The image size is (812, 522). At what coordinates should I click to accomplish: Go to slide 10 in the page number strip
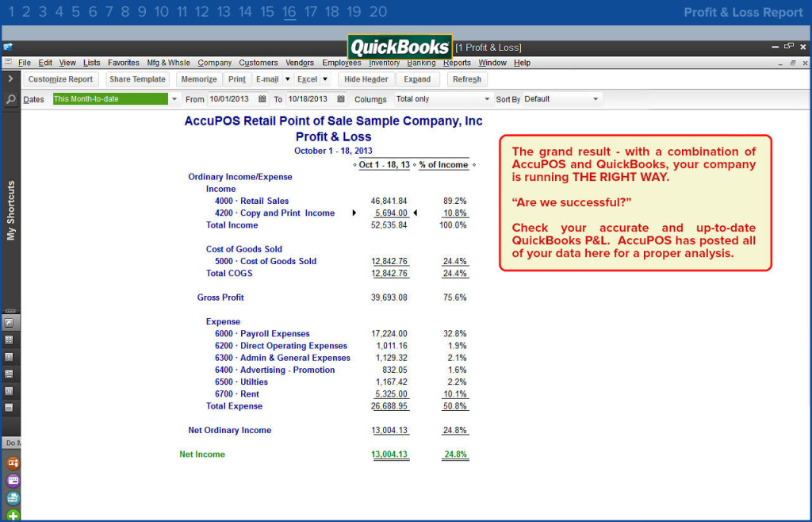(162, 12)
